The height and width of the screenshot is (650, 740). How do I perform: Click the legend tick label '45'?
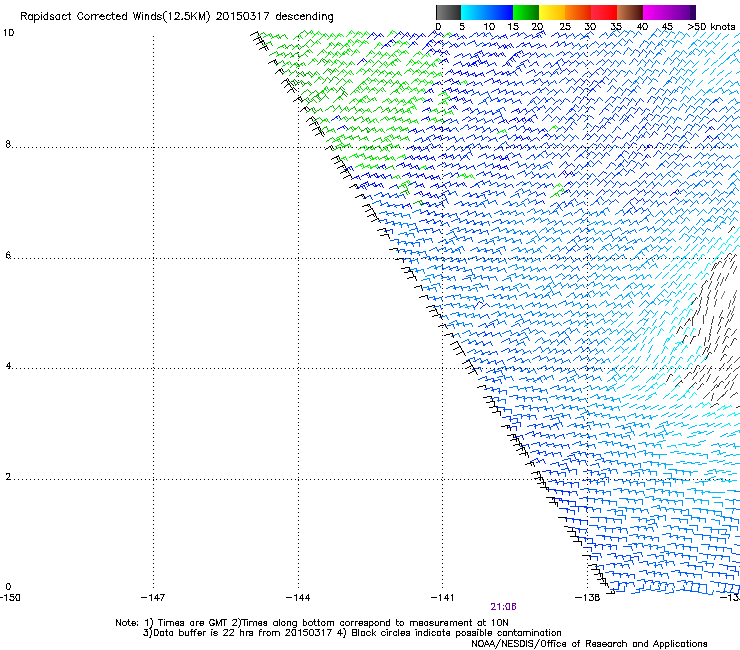click(x=667, y=27)
